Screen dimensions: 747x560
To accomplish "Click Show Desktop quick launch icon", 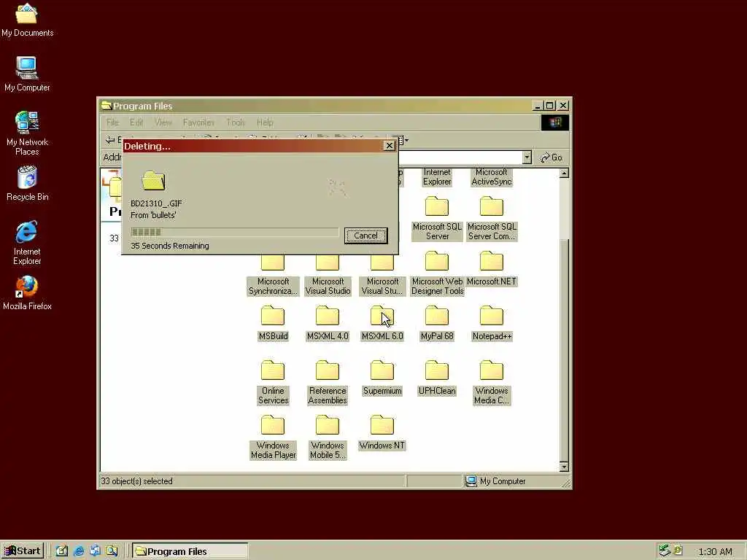I will click(62, 551).
